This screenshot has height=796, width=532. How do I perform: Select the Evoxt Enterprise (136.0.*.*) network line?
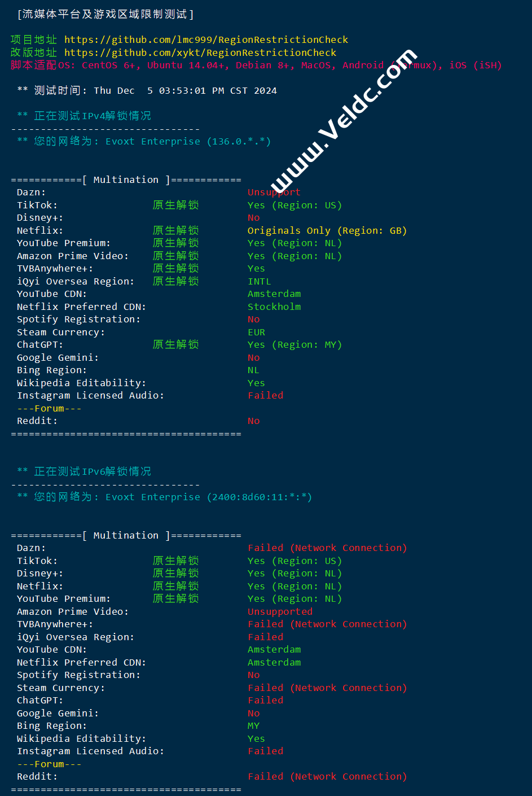(x=152, y=141)
